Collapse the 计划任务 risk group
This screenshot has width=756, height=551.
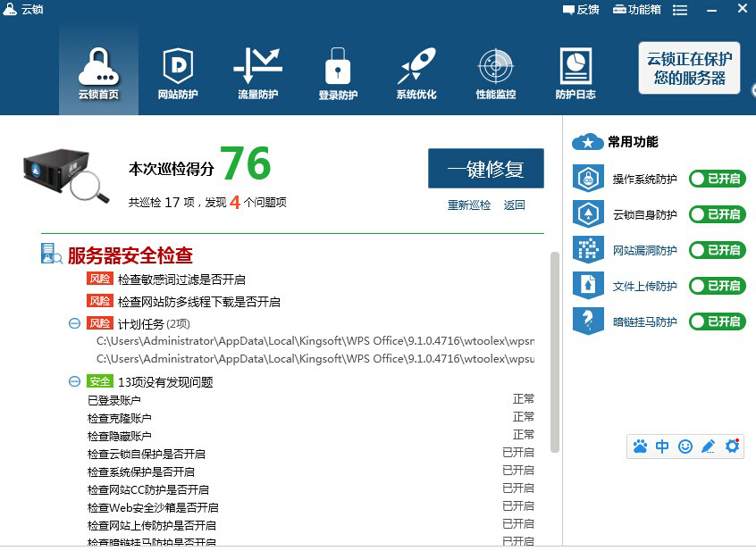coord(75,323)
